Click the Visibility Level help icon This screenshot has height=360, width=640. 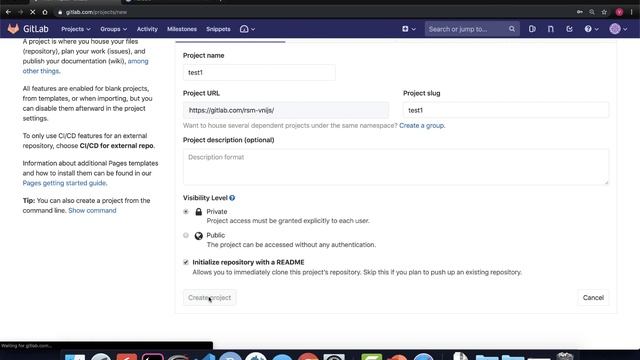coord(232,198)
